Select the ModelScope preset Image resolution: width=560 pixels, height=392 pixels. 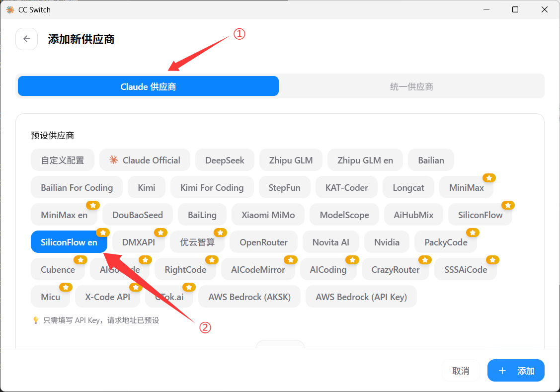tap(344, 215)
